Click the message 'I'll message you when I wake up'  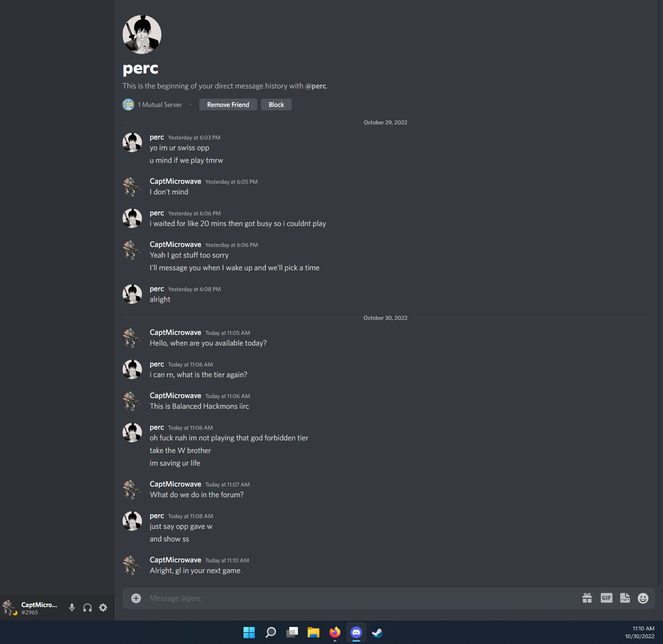235,268
